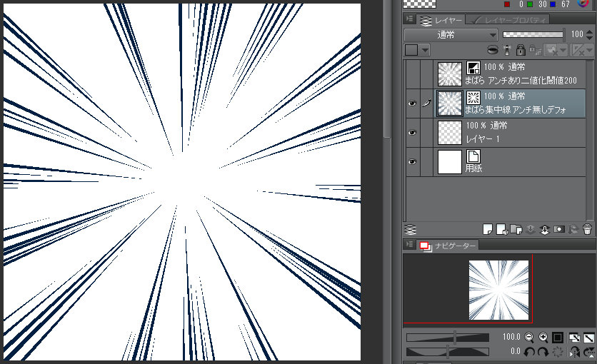597x364 pixels.
Task: Click the 100% actual size icon
Action: 558,338
